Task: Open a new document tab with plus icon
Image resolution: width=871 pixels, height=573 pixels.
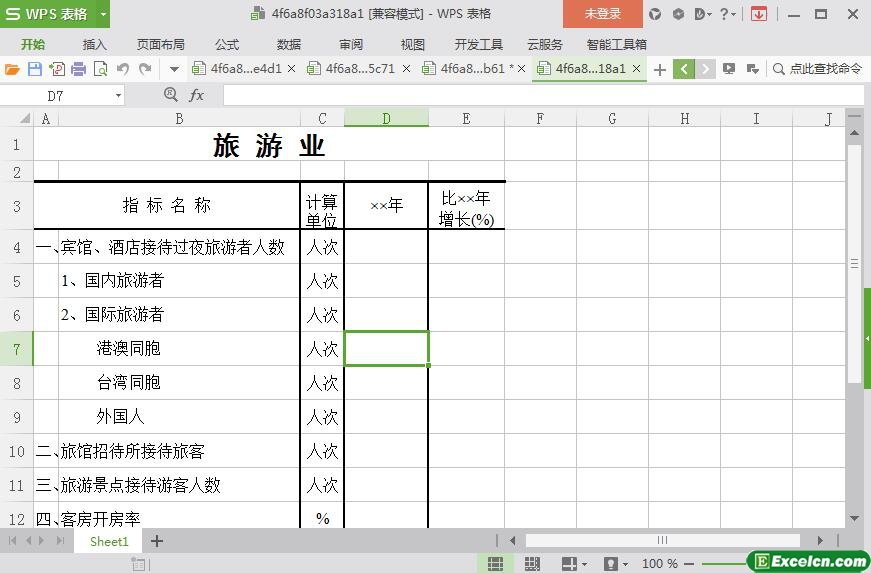Action: pos(660,69)
